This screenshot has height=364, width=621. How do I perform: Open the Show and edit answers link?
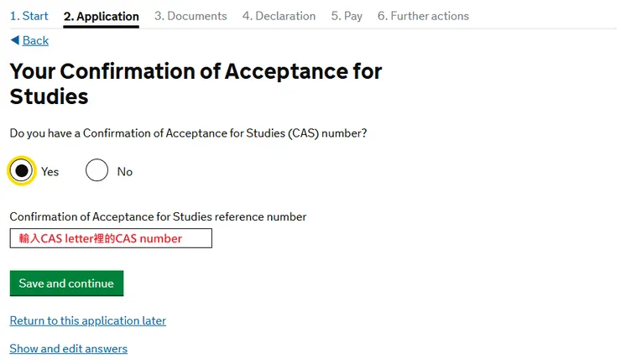point(69,348)
